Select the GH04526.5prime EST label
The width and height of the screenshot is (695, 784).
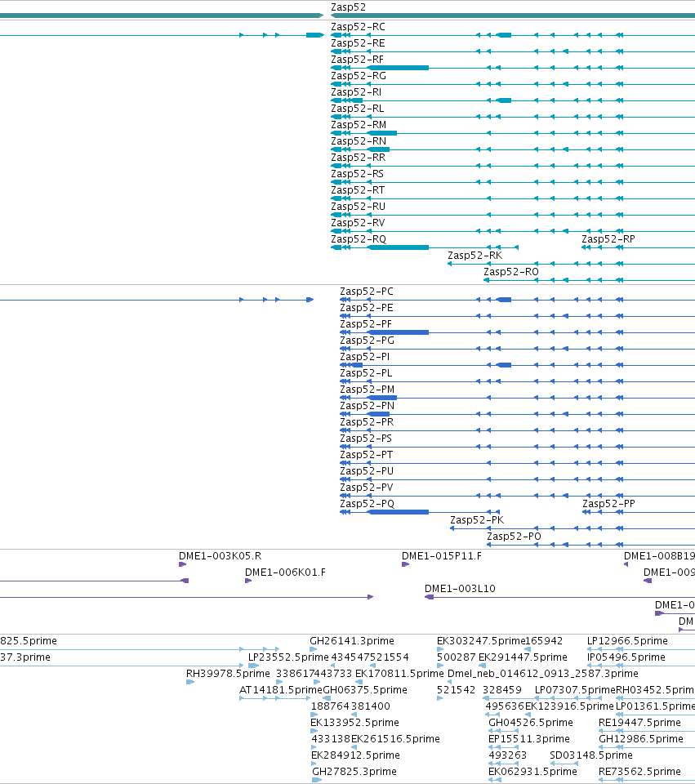click(531, 723)
